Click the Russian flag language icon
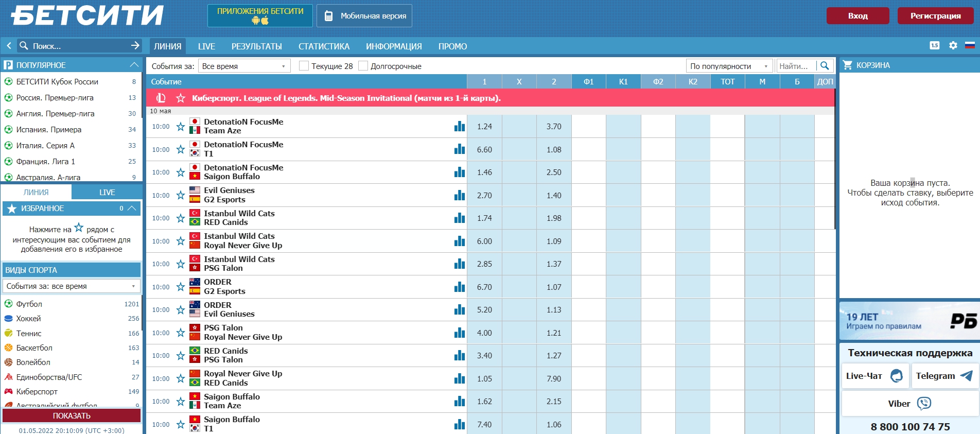The height and width of the screenshot is (434, 980). pyautogui.click(x=970, y=45)
